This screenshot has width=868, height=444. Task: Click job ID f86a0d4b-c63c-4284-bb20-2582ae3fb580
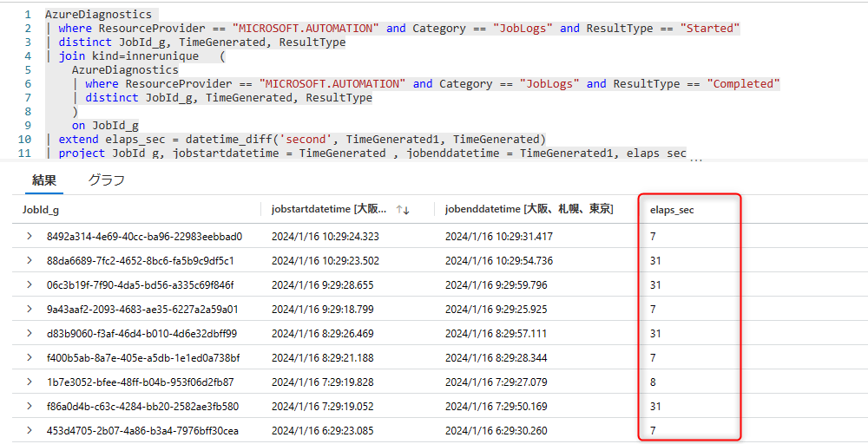point(143,407)
